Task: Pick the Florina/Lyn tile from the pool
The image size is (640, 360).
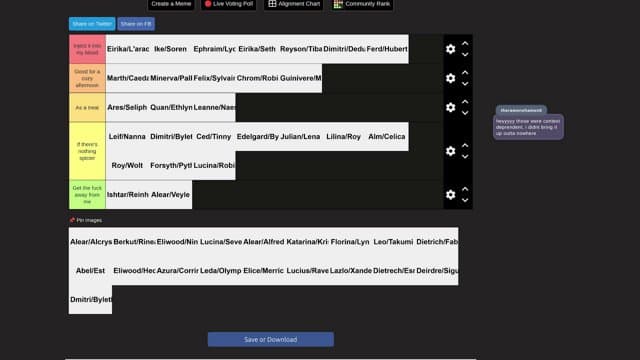Action: (350, 242)
